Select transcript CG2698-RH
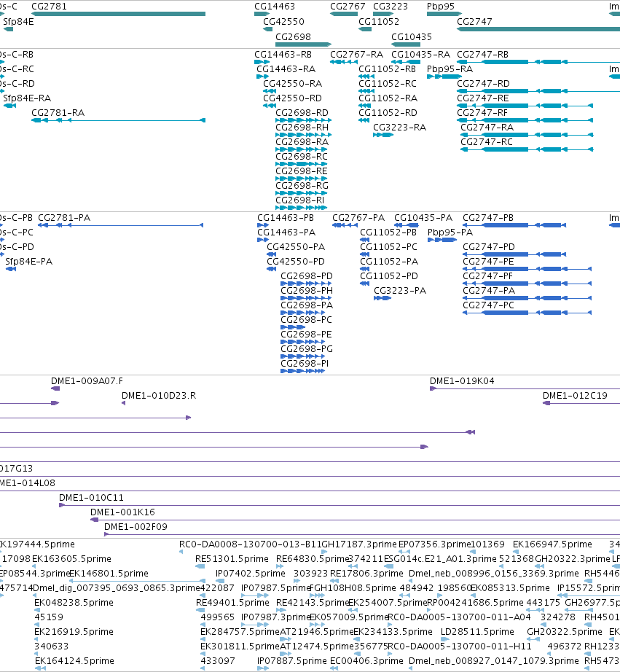Screen dimensions: 620x672 click(302, 128)
